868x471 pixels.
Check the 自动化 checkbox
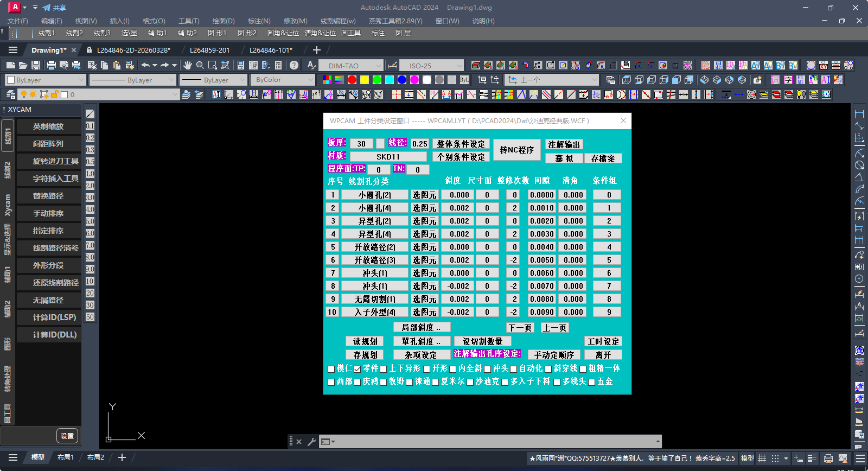(514, 369)
